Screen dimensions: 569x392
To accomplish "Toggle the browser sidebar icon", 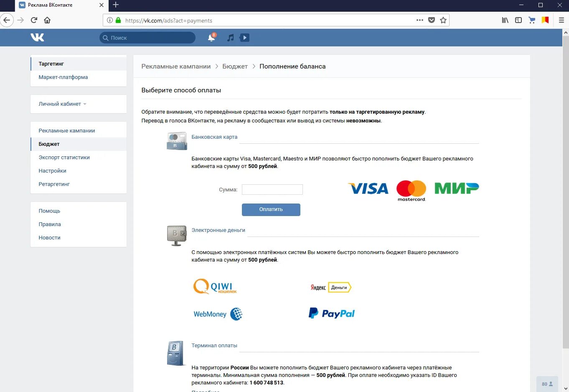I will coord(518,20).
